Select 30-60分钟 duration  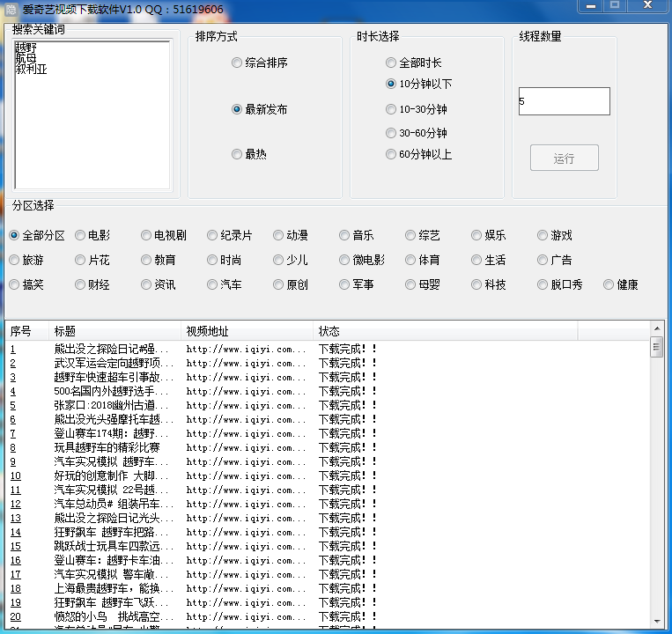click(x=416, y=133)
